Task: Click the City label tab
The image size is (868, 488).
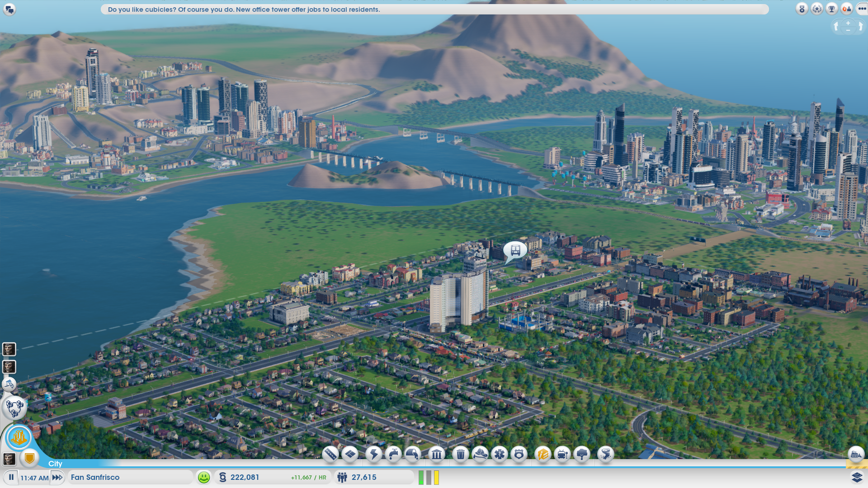Action: 55,464
